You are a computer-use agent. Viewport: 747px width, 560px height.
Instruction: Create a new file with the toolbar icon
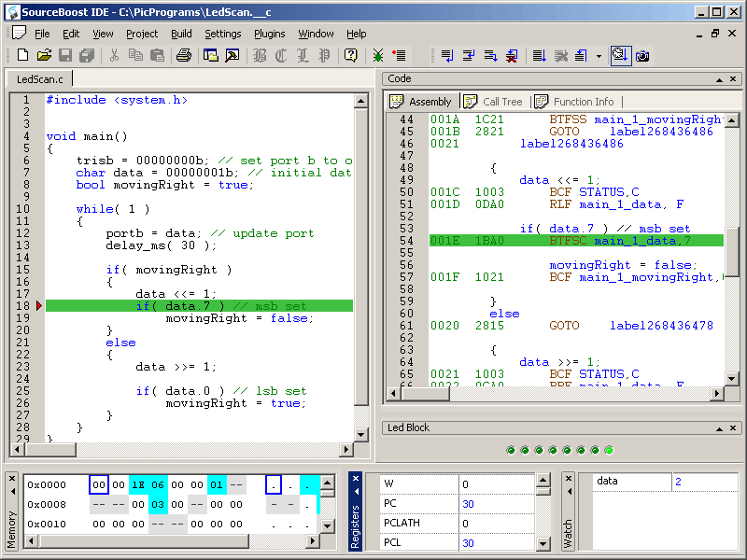tap(22, 56)
